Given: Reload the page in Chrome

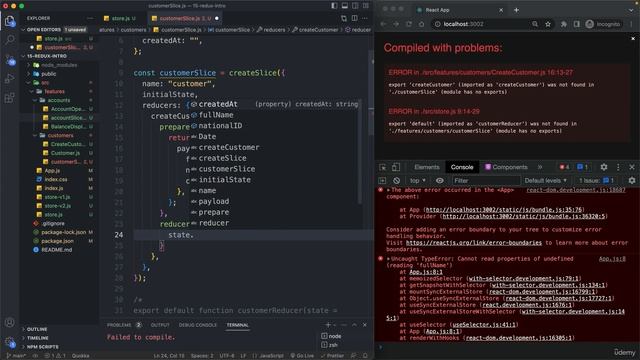Looking at the screenshot, I should click(x=409, y=24).
